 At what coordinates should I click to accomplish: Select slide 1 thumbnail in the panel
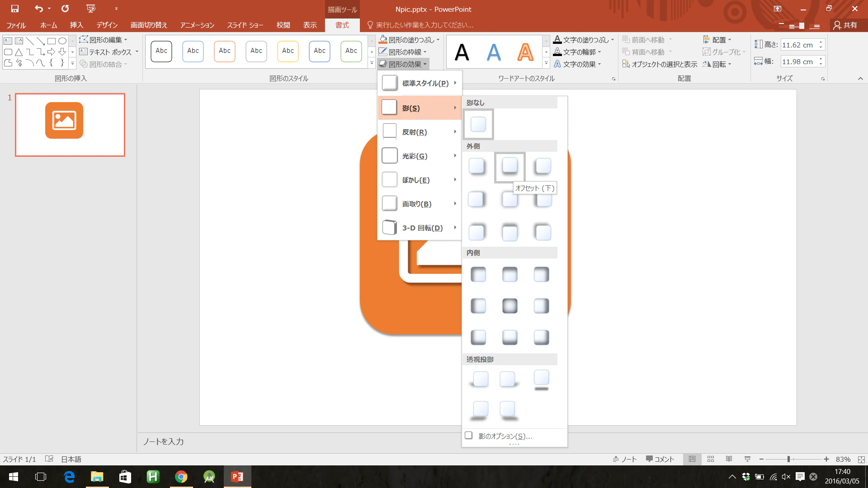(x=70, y=125)
